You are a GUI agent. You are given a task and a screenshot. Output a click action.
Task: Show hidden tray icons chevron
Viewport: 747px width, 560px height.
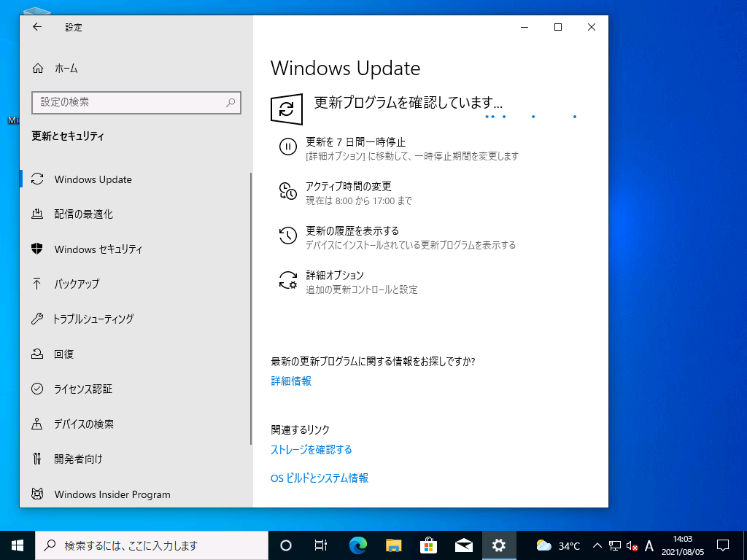[597, 545]
